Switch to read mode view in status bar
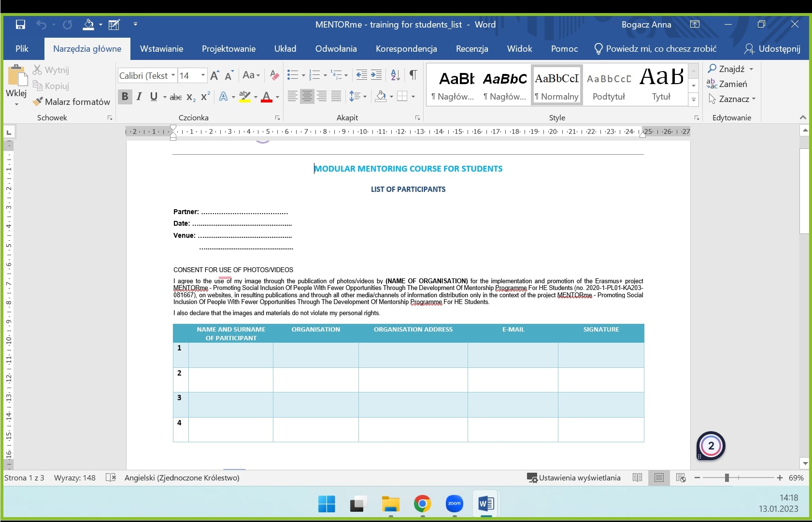 [x=637, y=478]
